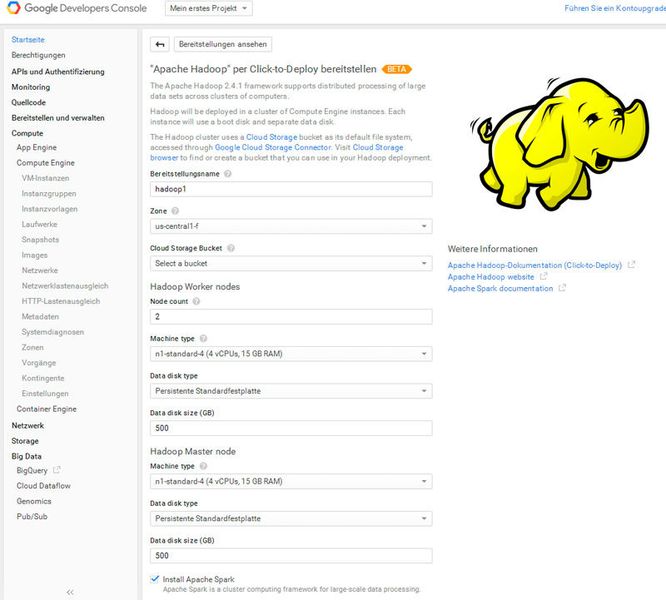666x600 pixels.
Task: Open Instanzgruppen in sidebar
Action: pos(49,193)
